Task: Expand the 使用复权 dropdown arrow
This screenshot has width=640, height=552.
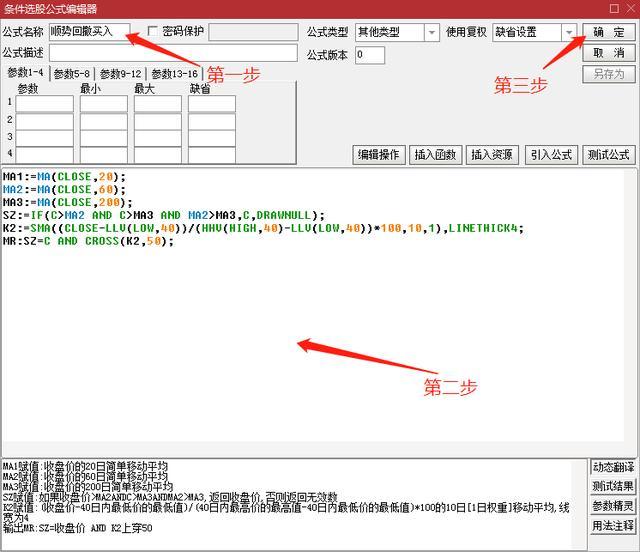Action: point(569,32)
